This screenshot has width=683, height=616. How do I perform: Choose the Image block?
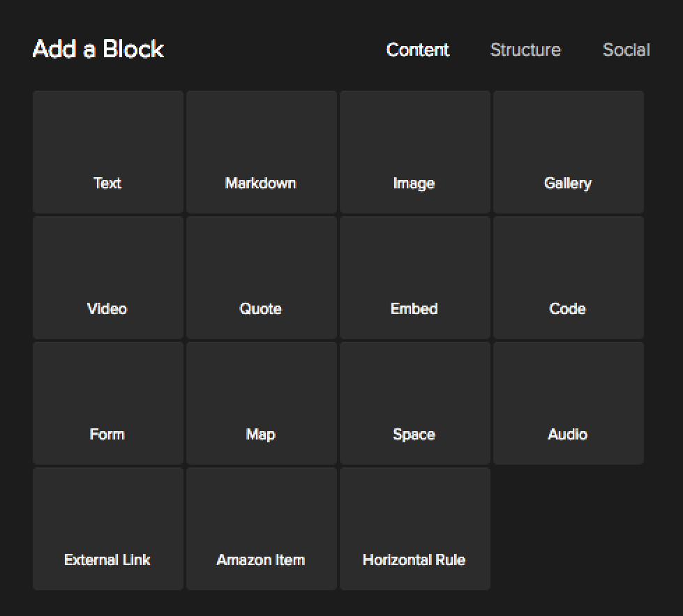tap(414, 152)
